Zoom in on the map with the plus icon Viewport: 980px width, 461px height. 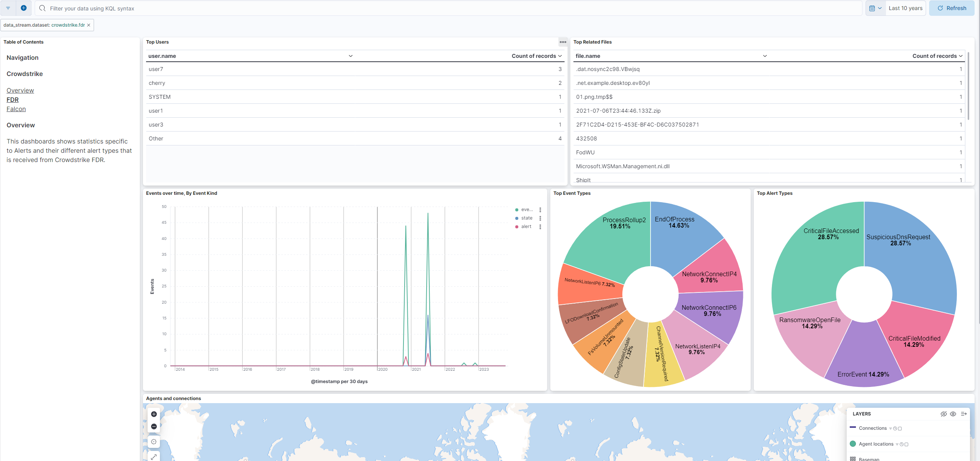pos(153,414)
